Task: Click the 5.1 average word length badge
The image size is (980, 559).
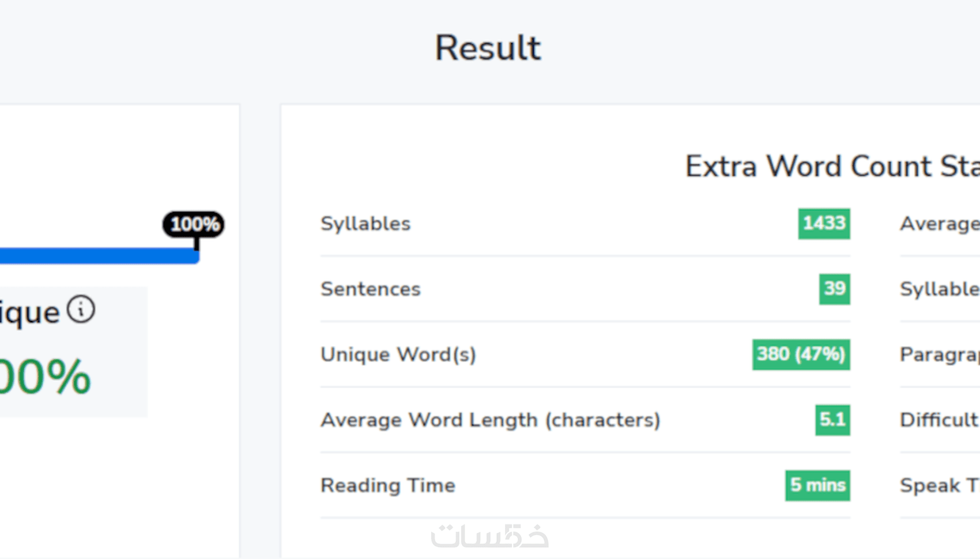Action: [x=832, y=420]
